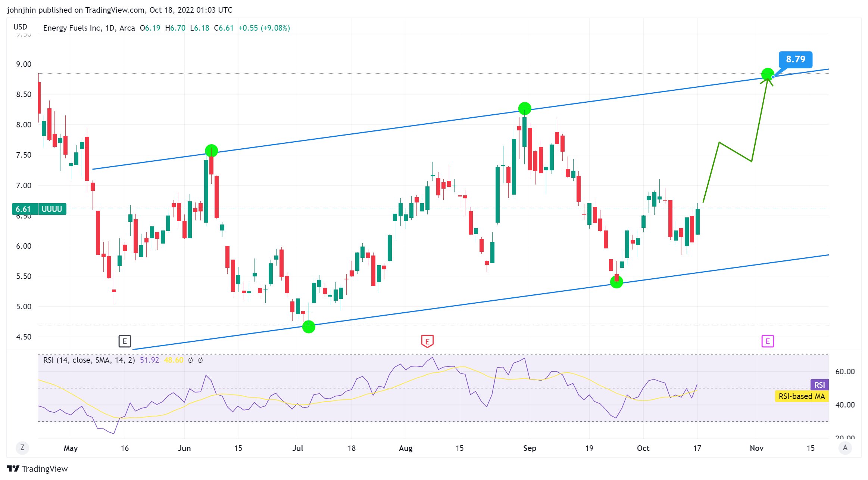Click the purple upcoming earnings E marker
The width and height of the screenshot is (868, 480).
pos(767,341)
